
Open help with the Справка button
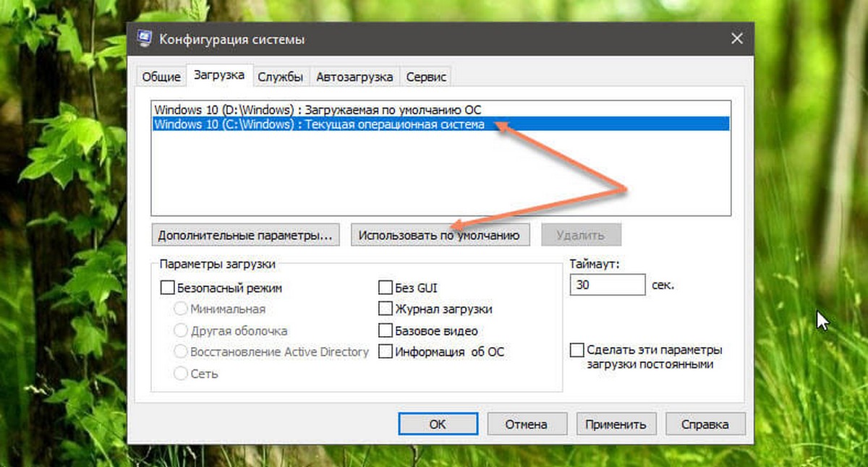pyautogui.click(x=705, y=424)
